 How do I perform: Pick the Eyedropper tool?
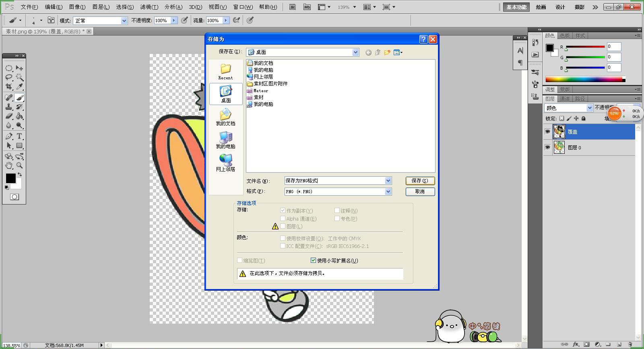19,87
